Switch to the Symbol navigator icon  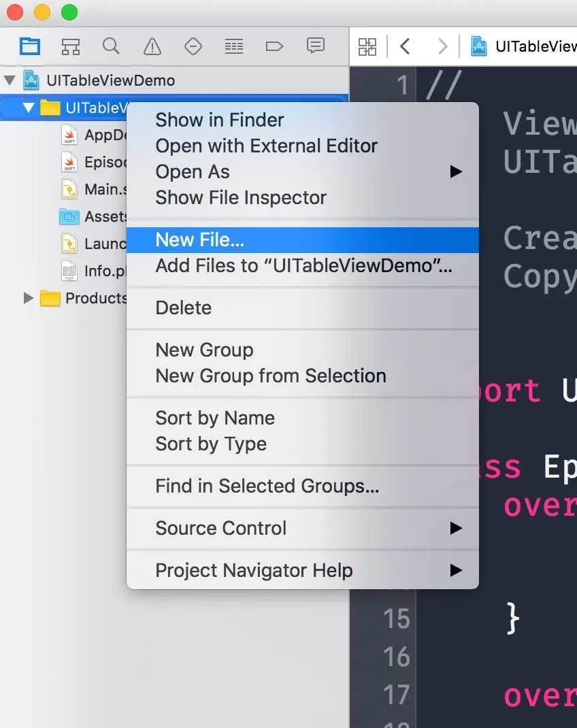pos(71,46)
